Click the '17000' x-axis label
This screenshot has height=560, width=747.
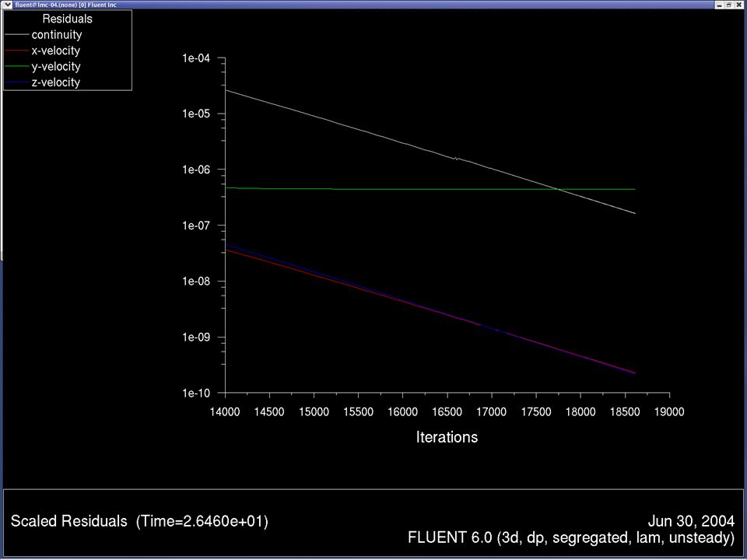(x=492, y=412)
